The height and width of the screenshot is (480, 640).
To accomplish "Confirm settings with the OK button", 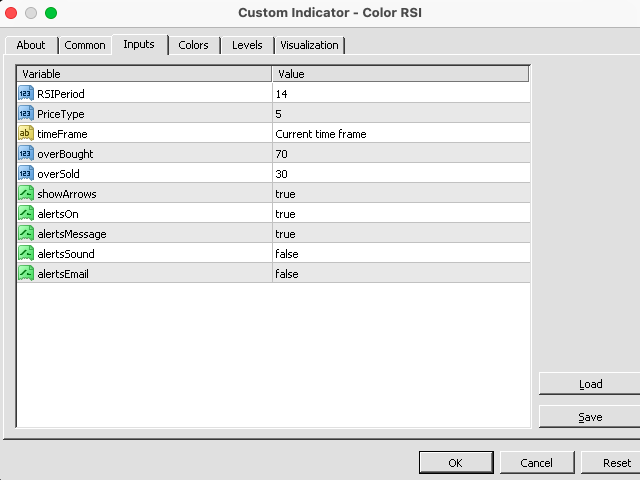I will tap(456, 462).
